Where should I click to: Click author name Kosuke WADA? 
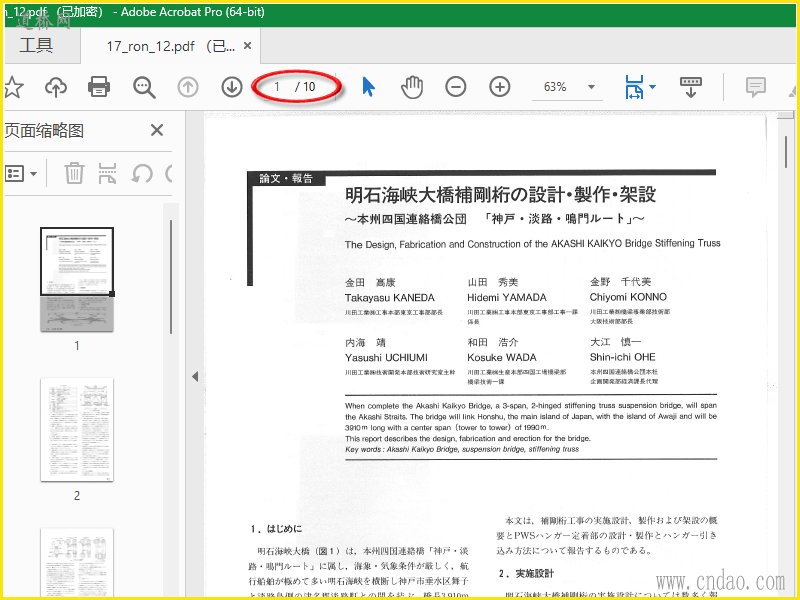point(502,357)
